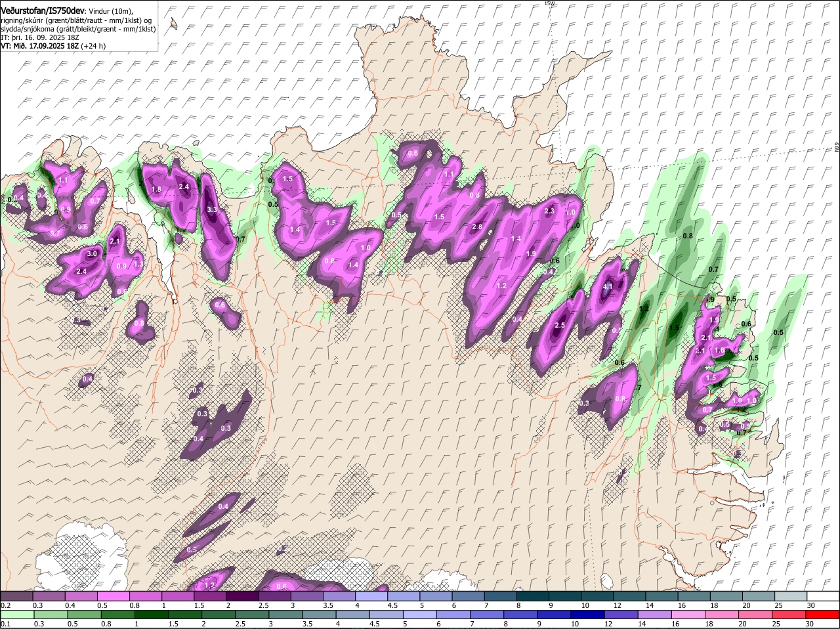Click the pale green swatch right of 0.1 in the lower legend
This screenshot has width=840, height=629.
[x=17, y=615]
